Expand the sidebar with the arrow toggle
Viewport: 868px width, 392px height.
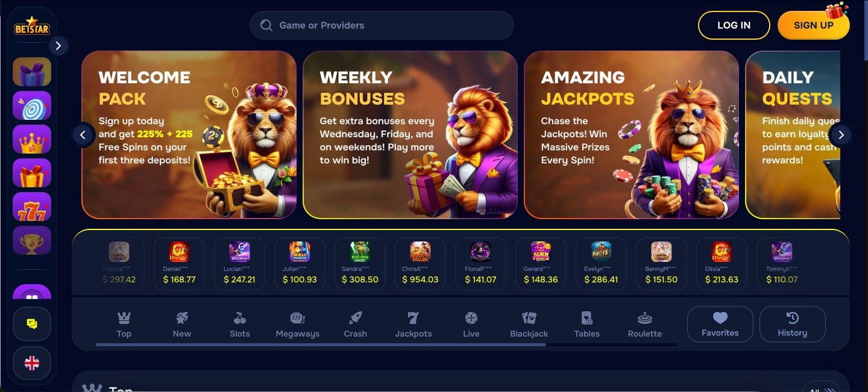pyautogui.click(x=58, y=46)
